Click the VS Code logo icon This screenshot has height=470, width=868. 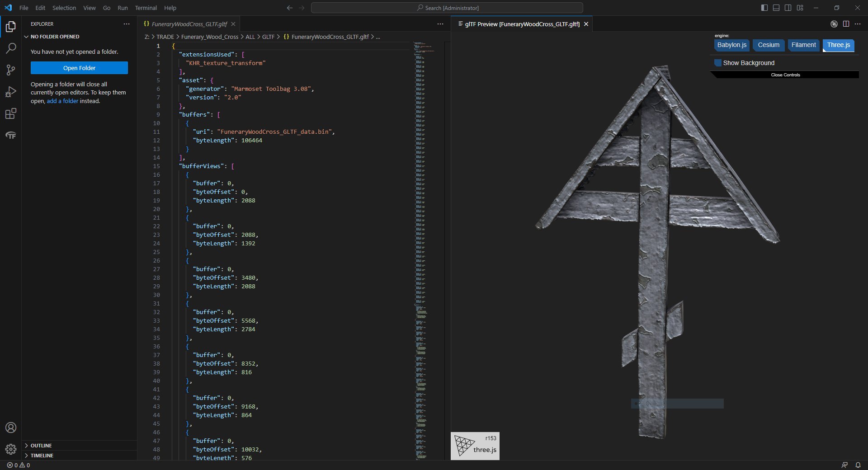pyautogui.click(x=8, y=8)
